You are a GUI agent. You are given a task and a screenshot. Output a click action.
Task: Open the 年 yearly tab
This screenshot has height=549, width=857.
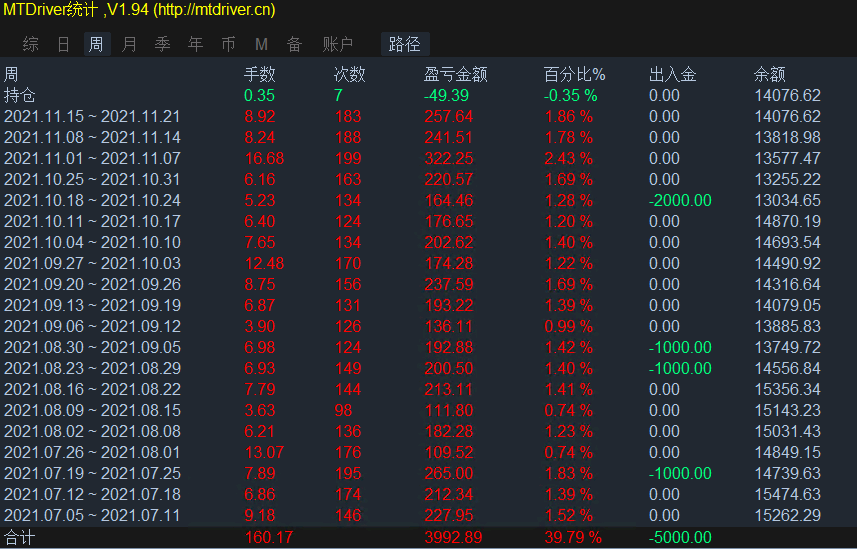coord(195,44)
